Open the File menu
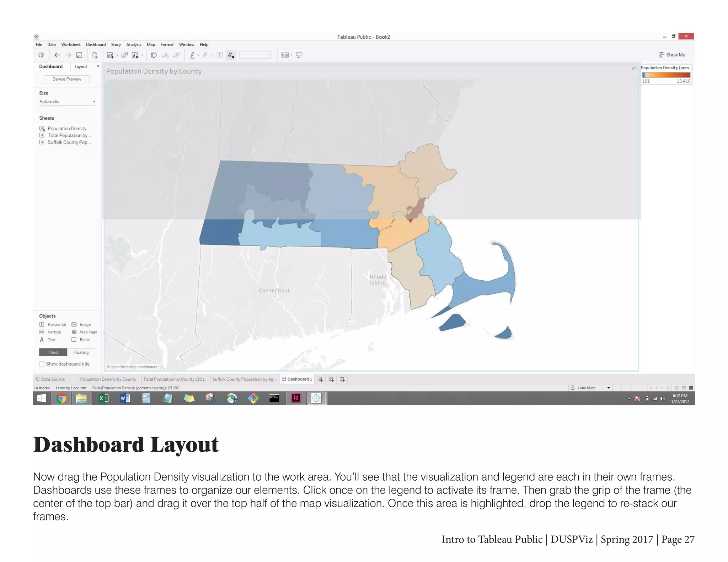Viewport: 728px width, 562px height. (x=39, y=45)
